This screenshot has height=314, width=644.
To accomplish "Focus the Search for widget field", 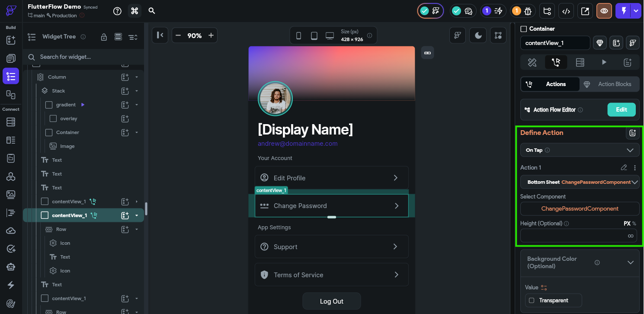I will coord(83,57).
